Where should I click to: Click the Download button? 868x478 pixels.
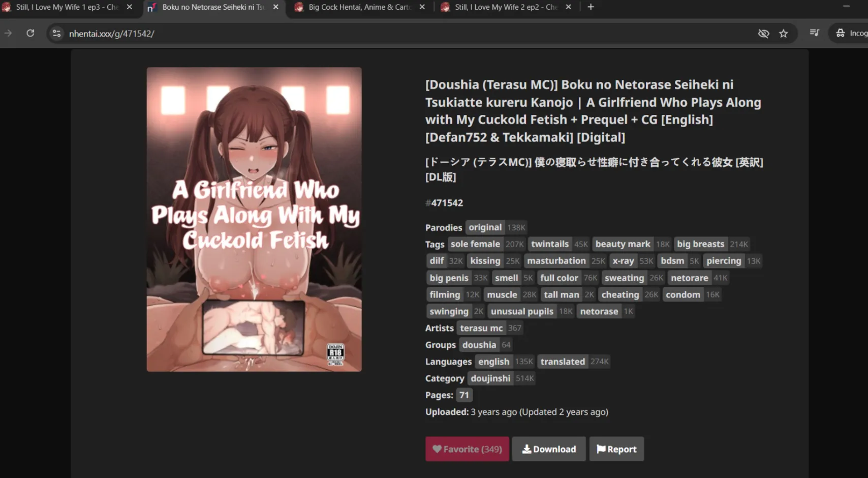pos(549,449)
